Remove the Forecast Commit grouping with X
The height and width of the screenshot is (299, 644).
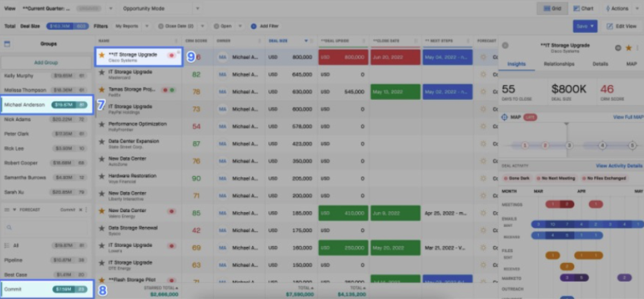81,209
